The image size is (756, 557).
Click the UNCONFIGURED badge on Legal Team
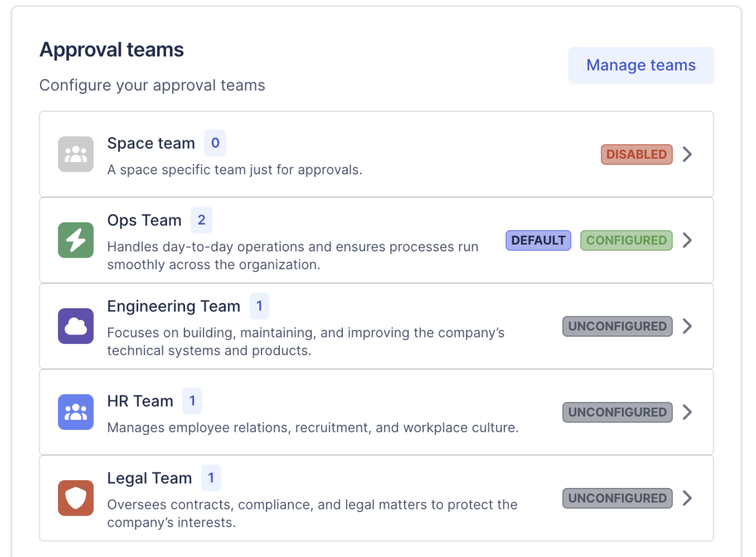(617, 498)
